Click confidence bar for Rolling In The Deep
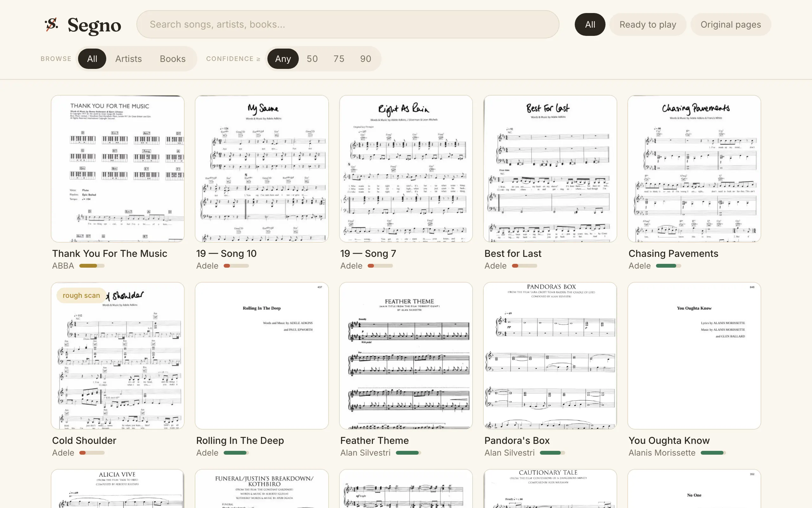The image size is (812, 508). click(236, 453)
